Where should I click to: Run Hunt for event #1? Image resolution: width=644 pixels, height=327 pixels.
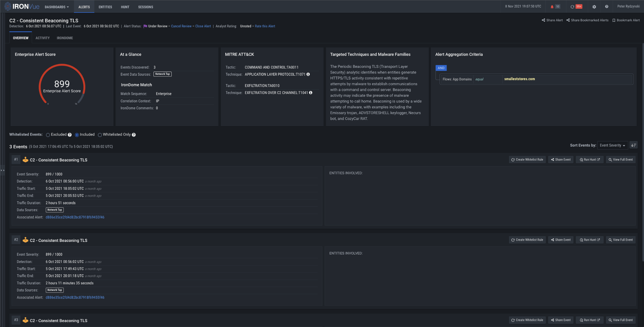590,160
